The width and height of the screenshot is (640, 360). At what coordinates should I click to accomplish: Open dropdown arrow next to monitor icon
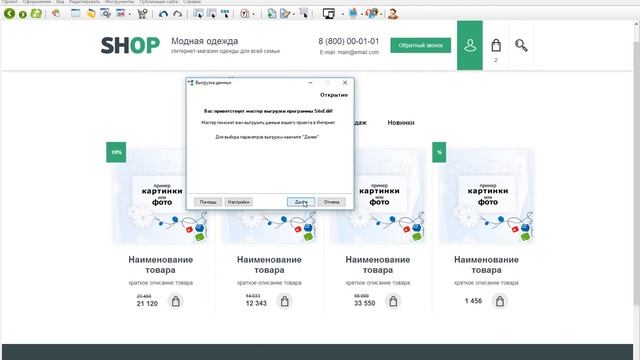(342, 14)
